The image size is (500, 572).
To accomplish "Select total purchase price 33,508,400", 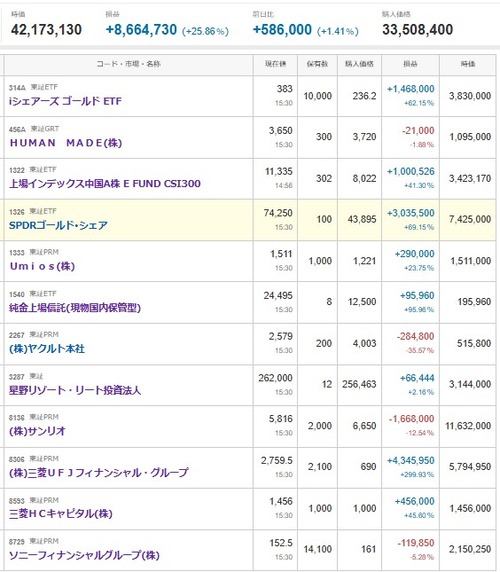I will (x=418, y=30).
